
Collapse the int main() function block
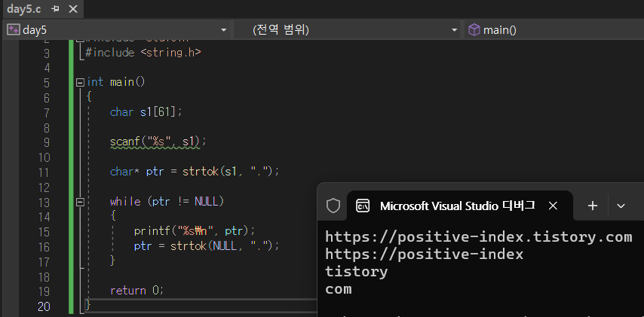(x=80, y=82)
